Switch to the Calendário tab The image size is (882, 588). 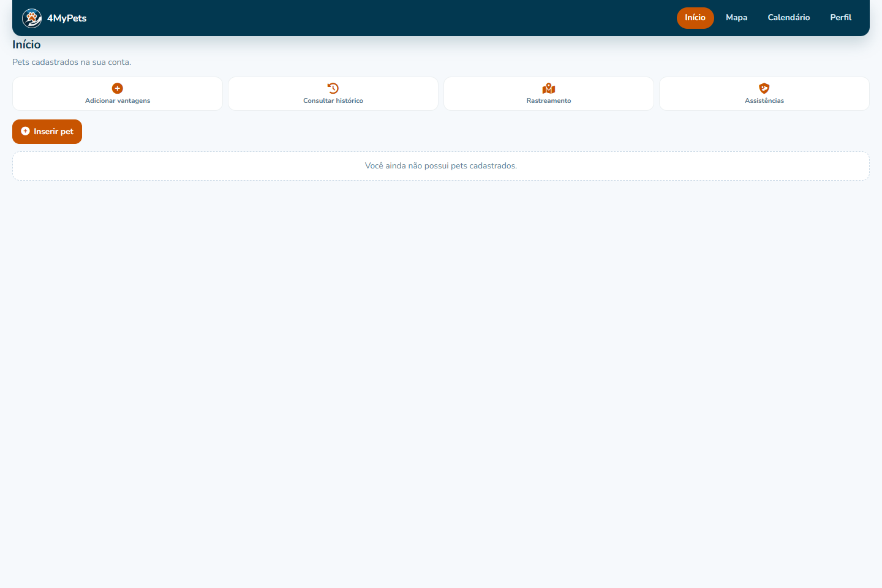tap(789, 18)
